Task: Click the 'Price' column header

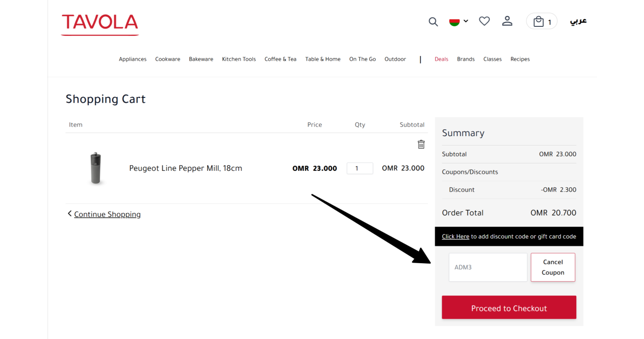Action: pos(315,125)
